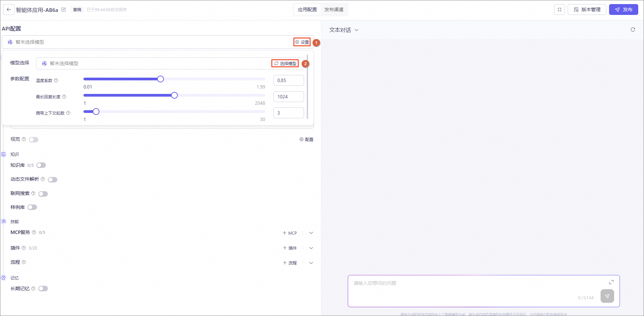
Task: Edit the app name with the pencil icon
Action: coord(63,9)
